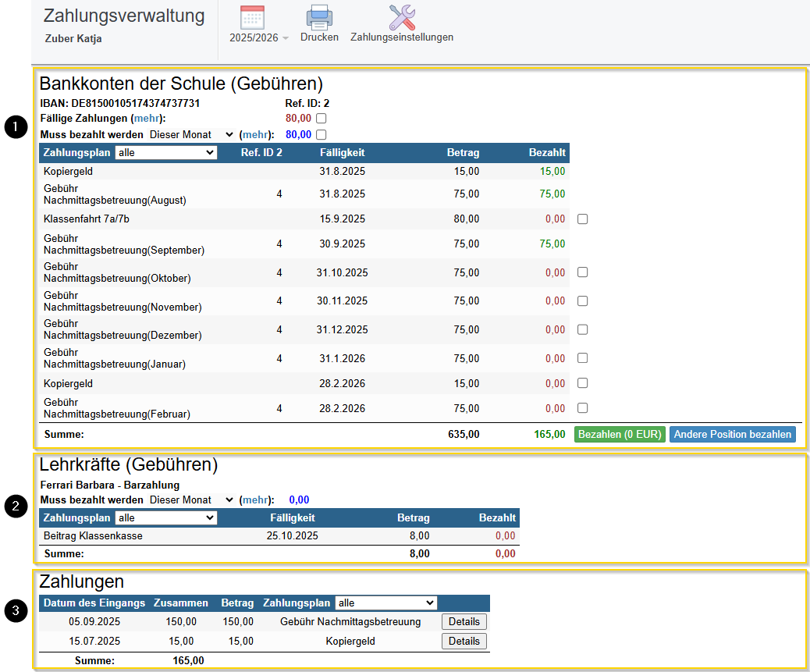Expand Zahlungsplan dropdown in Lehrkräfte section
Viewport: 810px width, 672px height.
pos(165,518)
